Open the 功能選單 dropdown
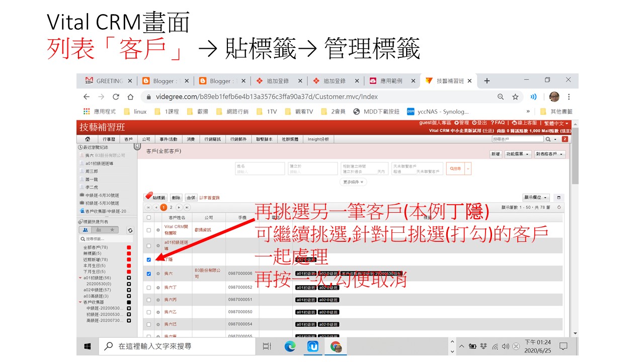This screenshot has width=644, height=362. (x=518, y=154)
